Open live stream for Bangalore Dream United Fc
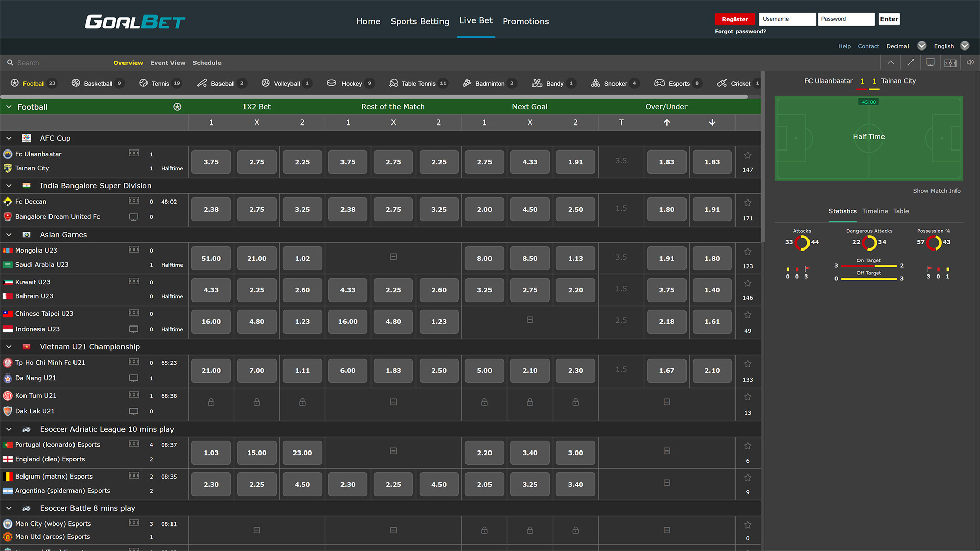The image size is (980, 551). pos(134,217)
